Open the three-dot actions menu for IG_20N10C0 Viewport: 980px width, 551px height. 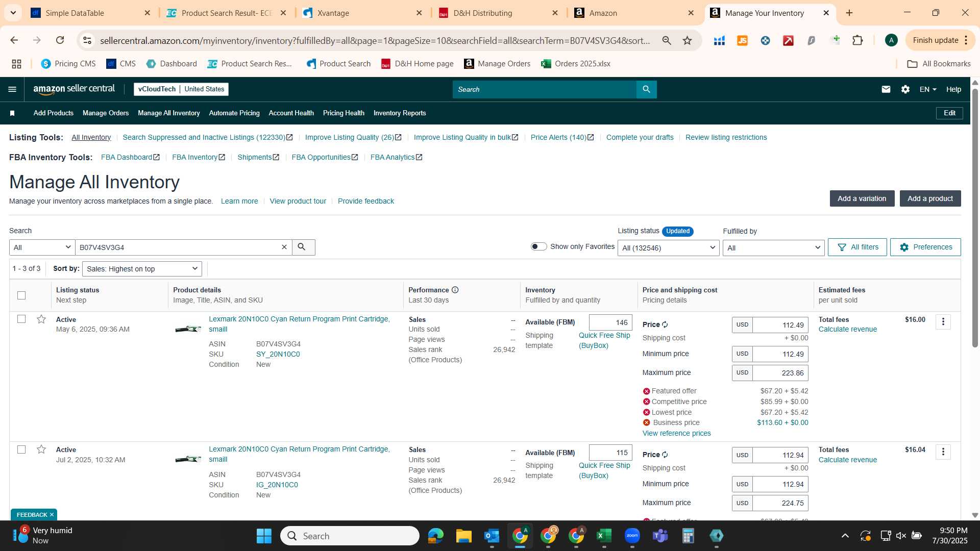click(x=943, y=452)
